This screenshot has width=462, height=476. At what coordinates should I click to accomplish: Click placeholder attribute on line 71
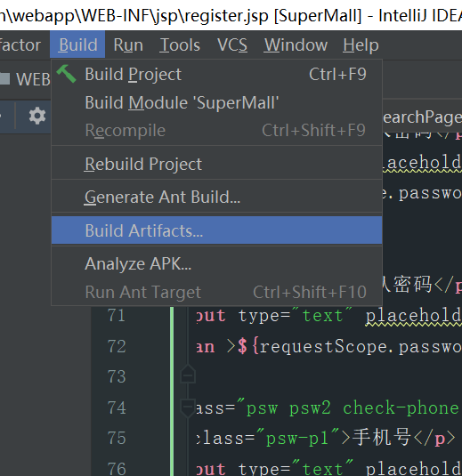coord(413,317)
